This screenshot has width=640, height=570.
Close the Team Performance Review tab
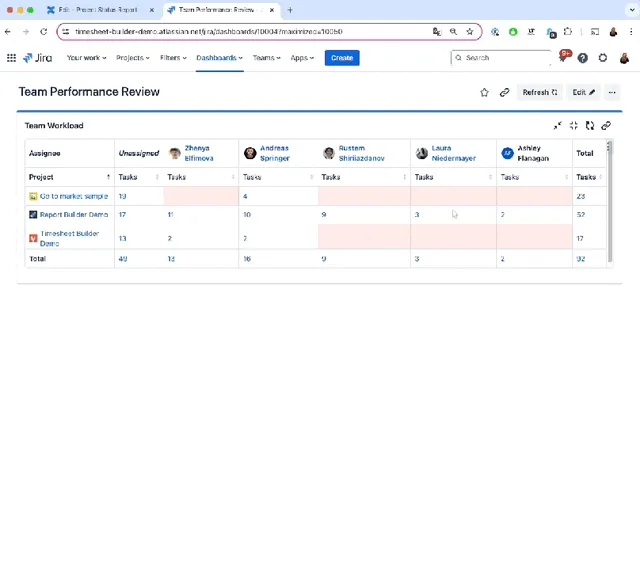[x=272, y=10]
